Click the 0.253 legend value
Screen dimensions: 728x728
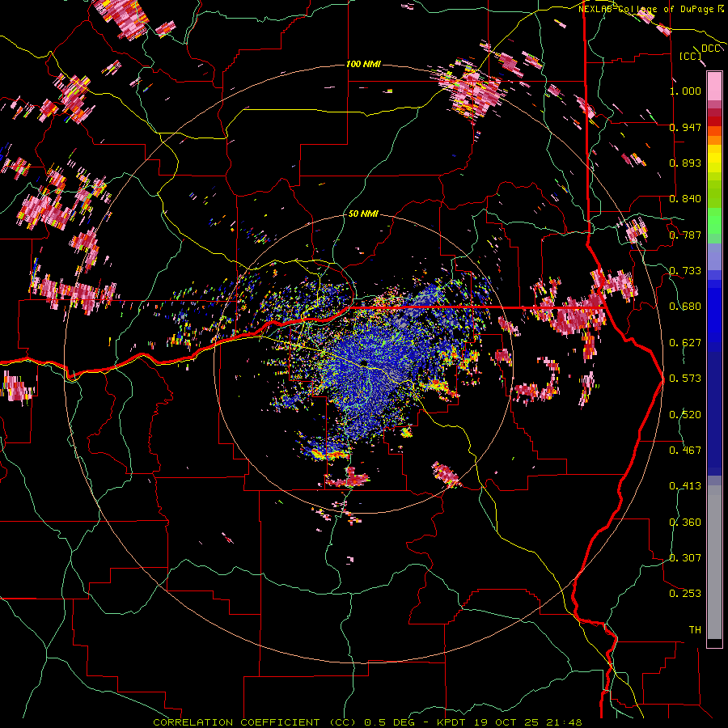(685, 594)
